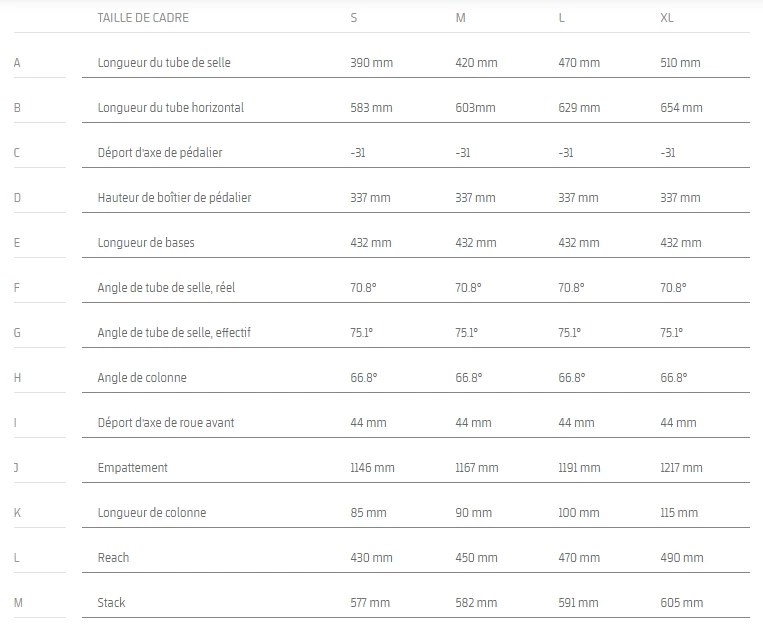The height and width of the screenshot is (642, 763).
Task: Click the Longueur de bases row label
Action: tap(146, 243)
